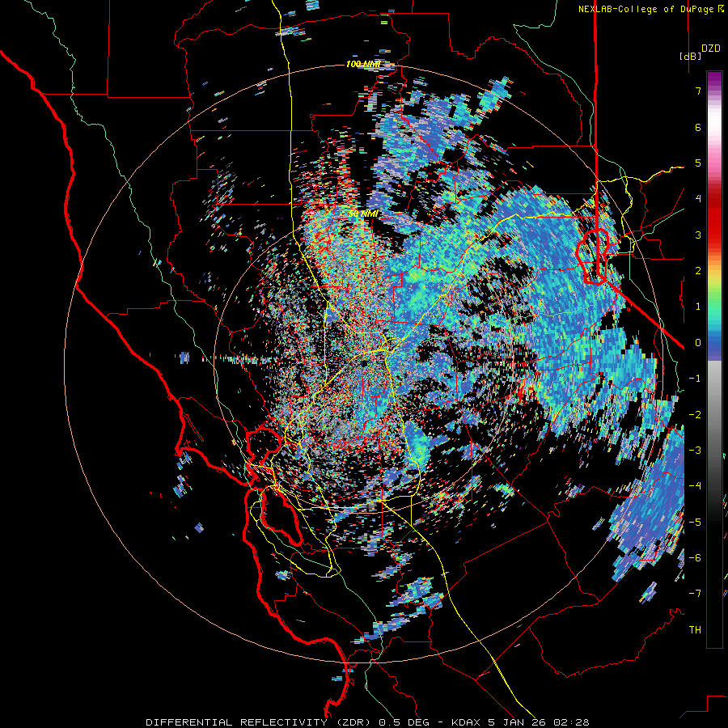Click the DZD product label above the scale

click(711, 49)
